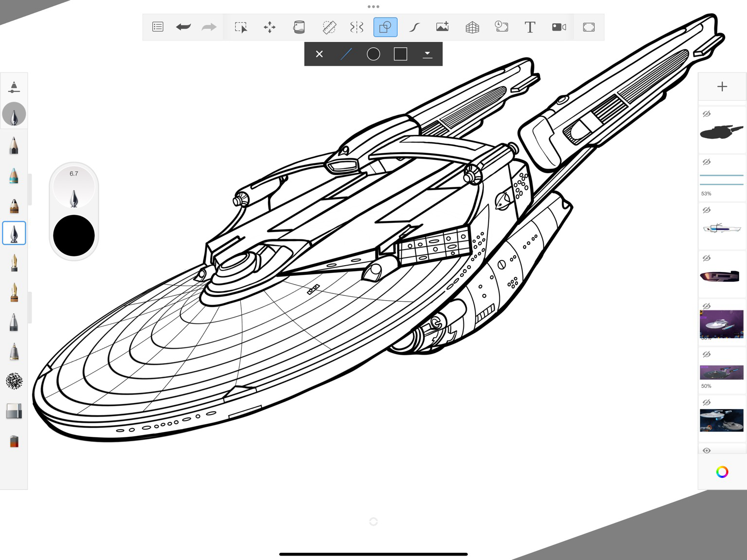
Task: Open the current brush preview circle
Action: [x=14, y=114]
